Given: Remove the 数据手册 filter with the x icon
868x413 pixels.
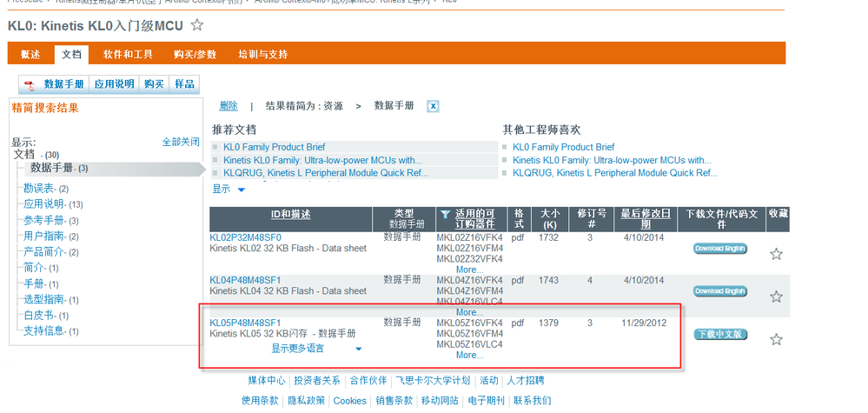Looking at the screenshot, I should point(433,106).
